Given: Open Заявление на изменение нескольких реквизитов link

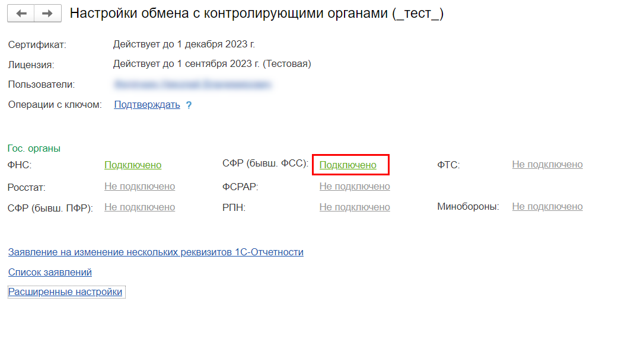Looking at the screenshot, I should point(155,252).
